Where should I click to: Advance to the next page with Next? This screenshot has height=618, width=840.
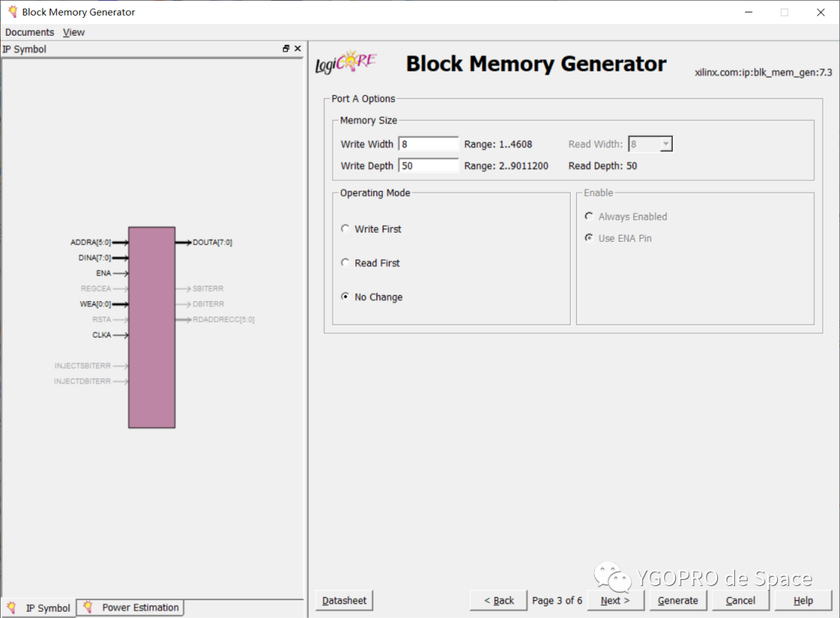615,600
